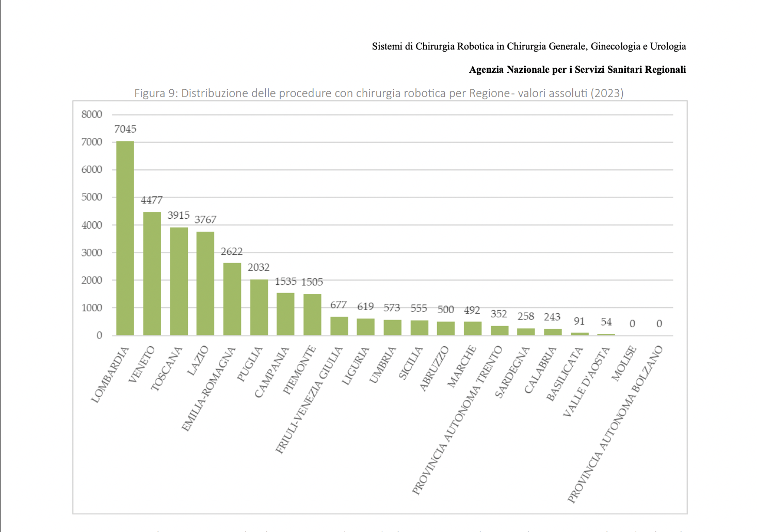The width and height of the screenshot is (757, 532).
Task: Click the FRIULI-VENEZIA GIULIA axis label
Action: click(309, 400)
